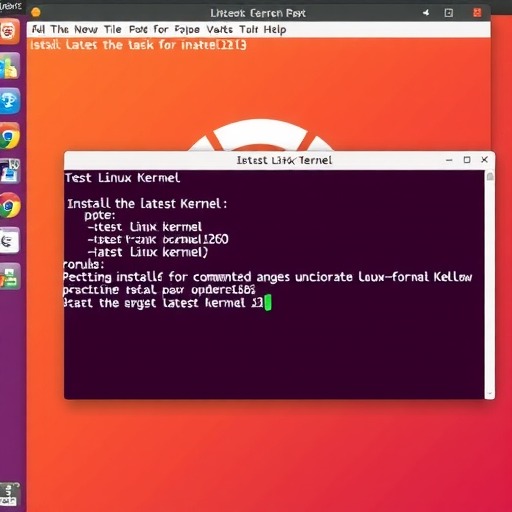Open the orange app icon at dock top
This screenshot has height=512, width=512.
pyautogui.click(x=9, y=32)
